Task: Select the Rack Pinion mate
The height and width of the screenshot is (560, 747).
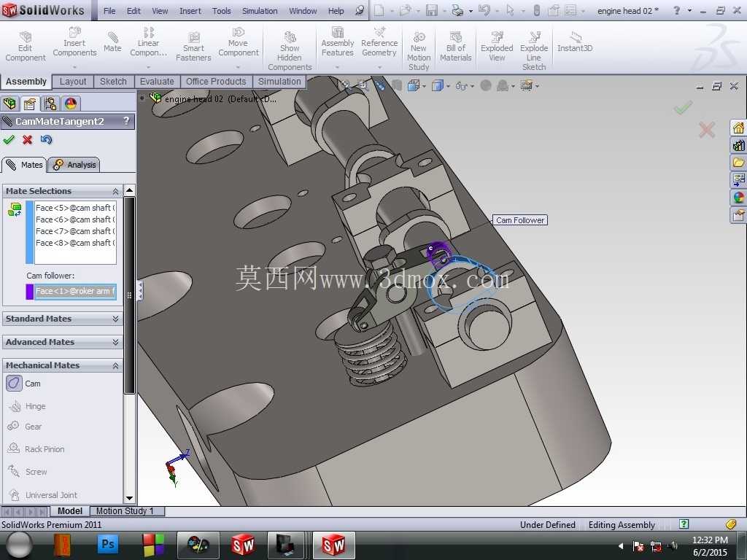Action: 36,448
